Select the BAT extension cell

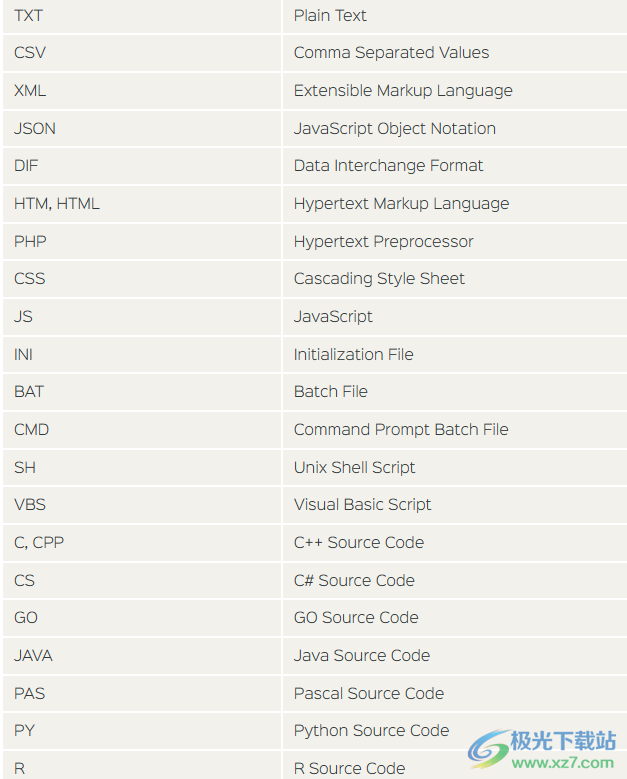[x=142, y=391]
